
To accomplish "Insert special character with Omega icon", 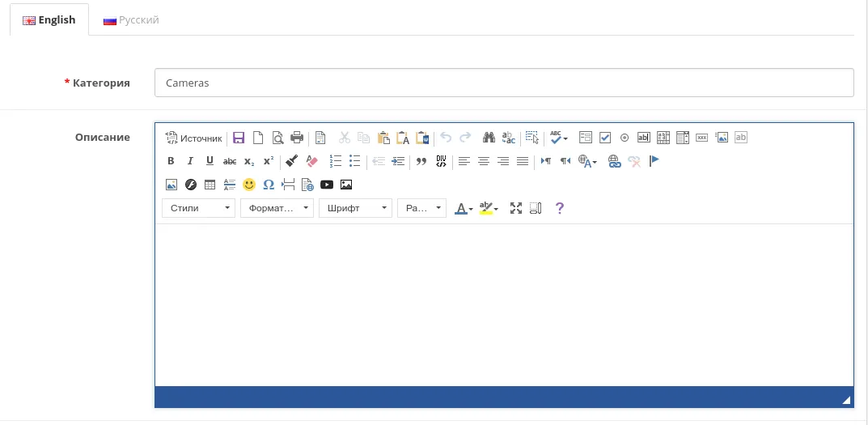I will [269, 185].
